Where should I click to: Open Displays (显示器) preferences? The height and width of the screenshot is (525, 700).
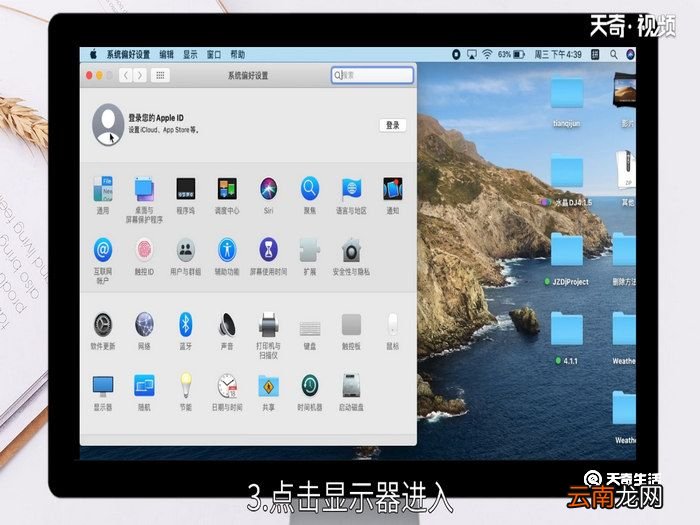tap(103, 386)
